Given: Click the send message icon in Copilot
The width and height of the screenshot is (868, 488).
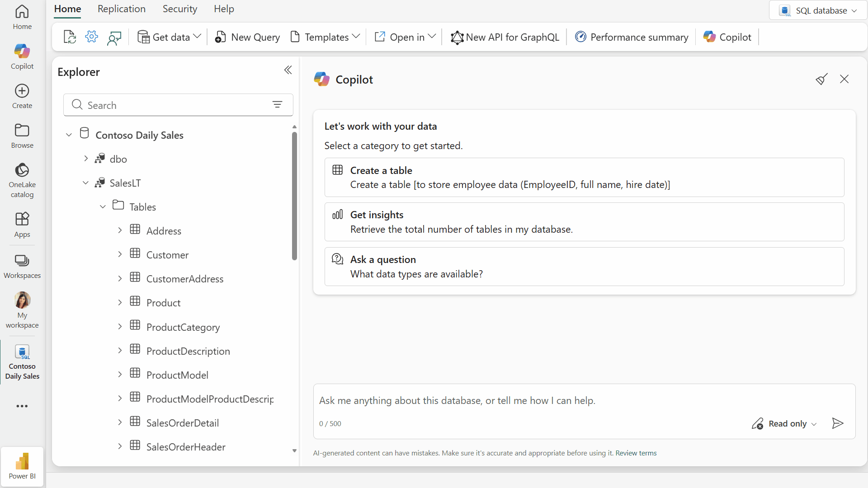Looking at the screenshot, I should (837, 423).
